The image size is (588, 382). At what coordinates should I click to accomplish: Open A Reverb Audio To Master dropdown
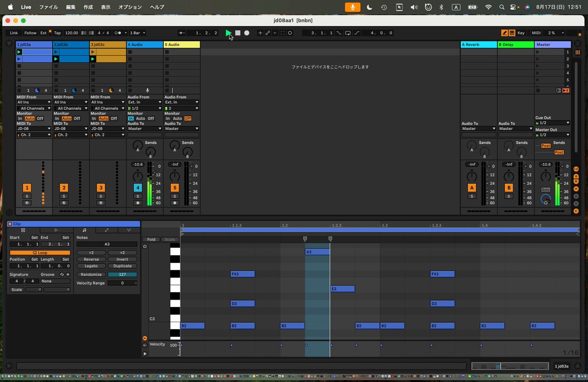pyautogui.click(x=479, y=128)
